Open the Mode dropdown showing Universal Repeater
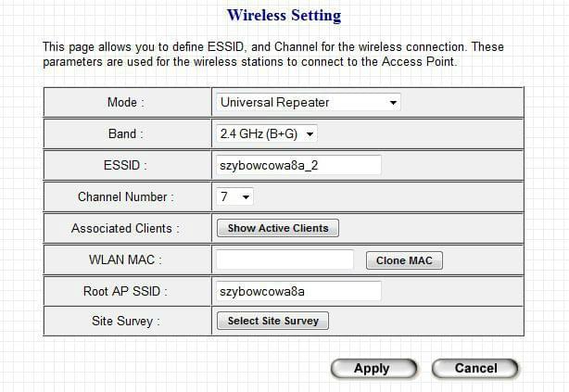The image size is (569, 392). point(308,102)
